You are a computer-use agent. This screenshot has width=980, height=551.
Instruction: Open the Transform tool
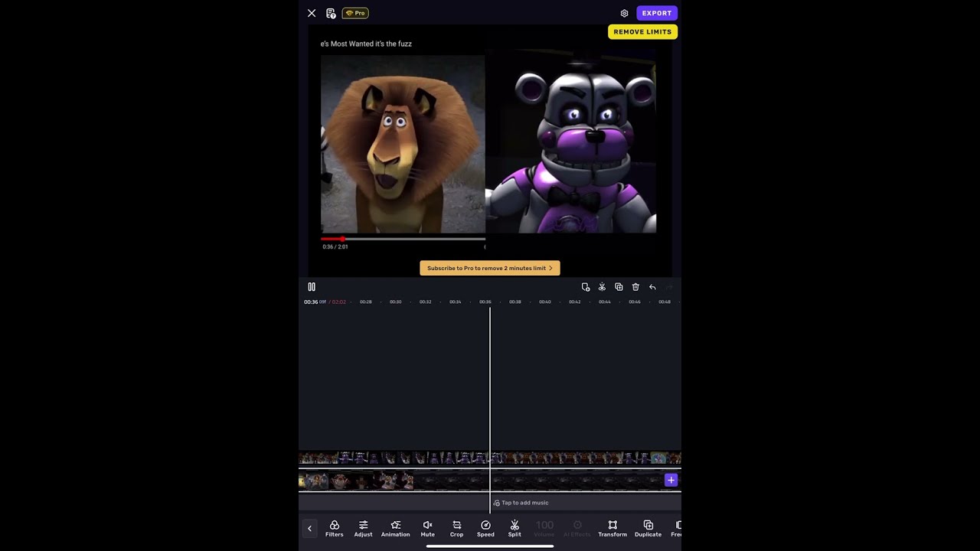(612, 529)
